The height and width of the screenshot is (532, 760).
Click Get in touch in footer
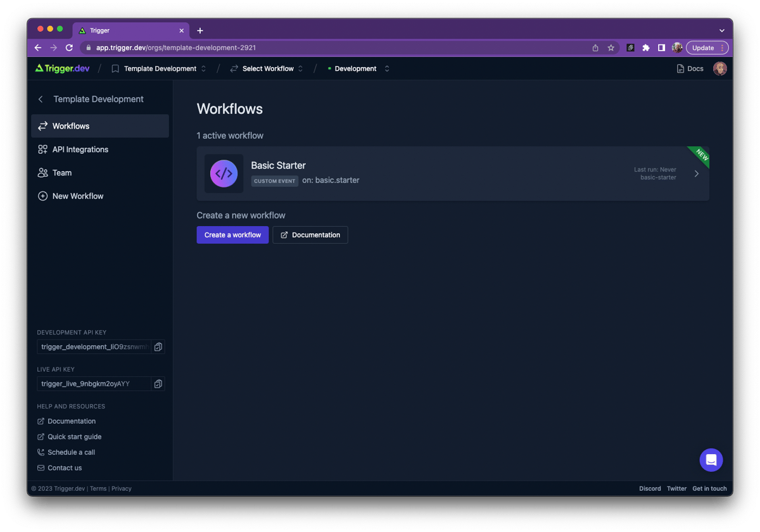pyautogui.click(x=709, y=488)
